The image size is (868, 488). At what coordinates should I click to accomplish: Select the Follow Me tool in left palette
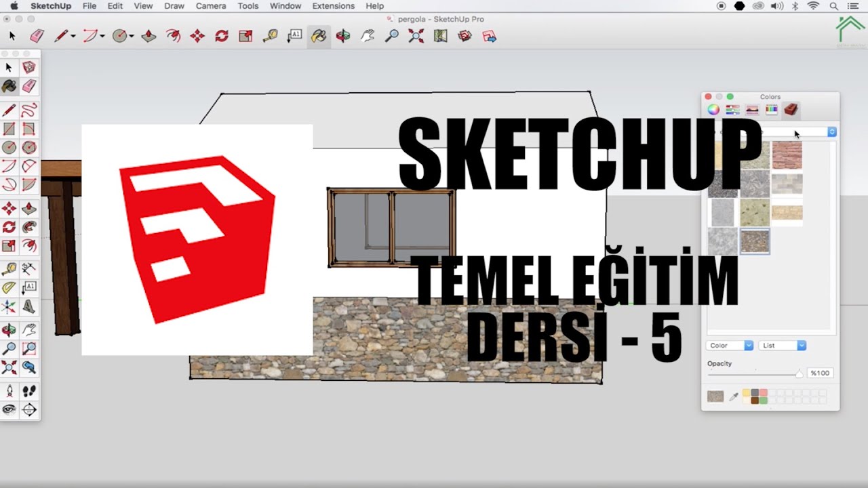tap(29, 227)
